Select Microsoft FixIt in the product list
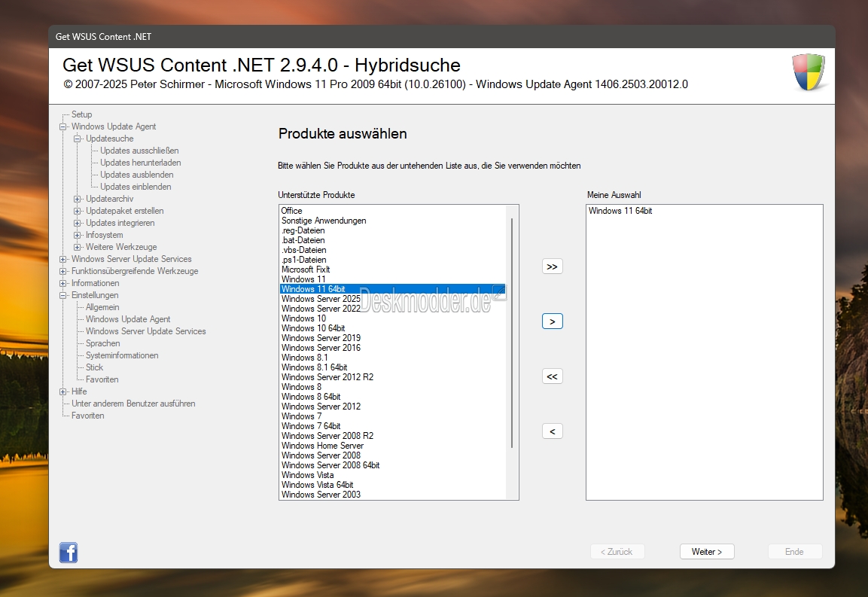This screenshot has width=868, height=597. [392, 270]
